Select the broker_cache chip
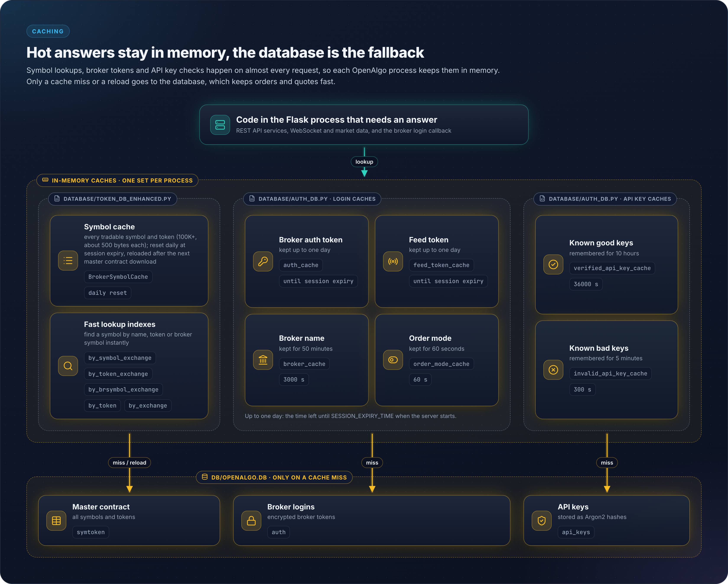The image size is (728, 584). click(304, 364)
